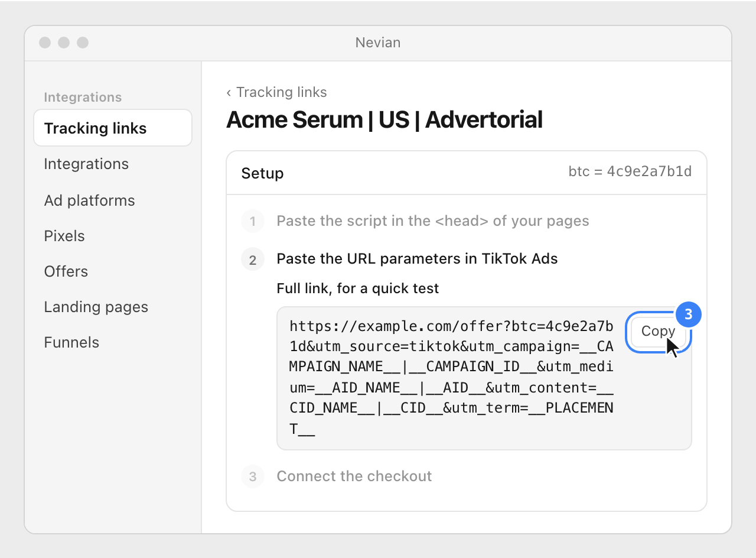This screenshot has width=756, height=558.
Task: Click 'Full link, for a quick test' label
Action: 357,288
